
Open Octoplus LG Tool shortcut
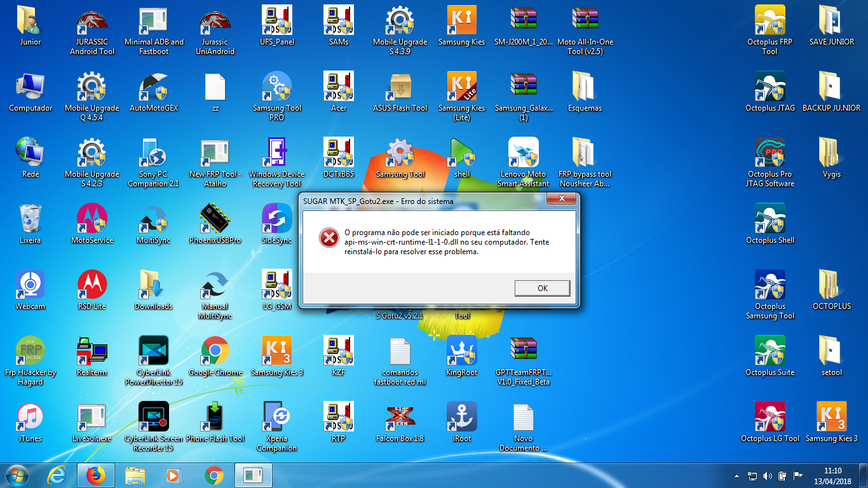tap(770, 423)
